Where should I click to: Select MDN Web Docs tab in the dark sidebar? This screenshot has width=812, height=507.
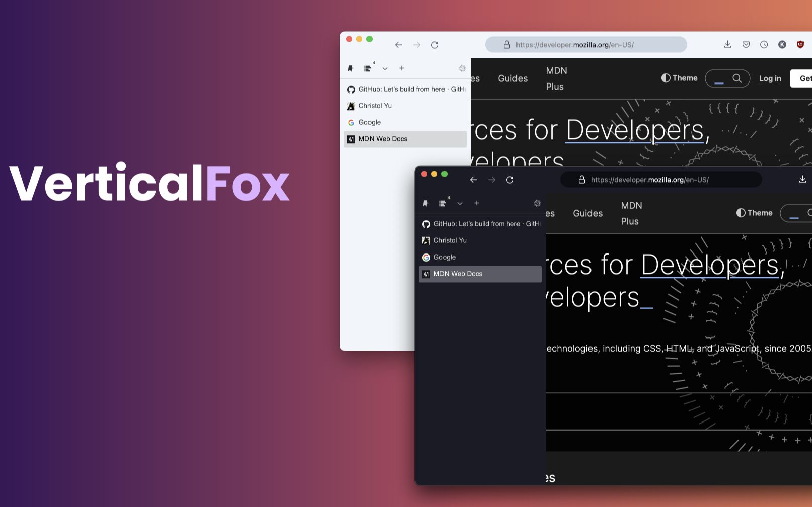point(480,274)
